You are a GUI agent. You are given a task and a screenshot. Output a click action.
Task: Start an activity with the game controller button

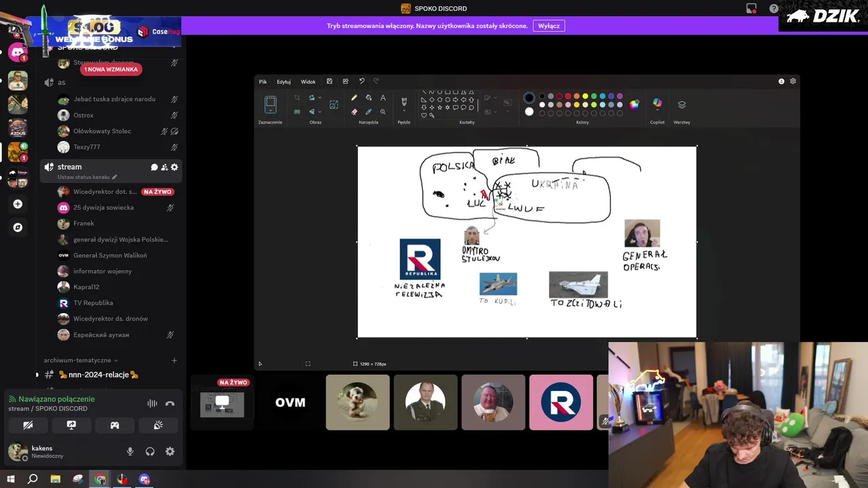115,426
